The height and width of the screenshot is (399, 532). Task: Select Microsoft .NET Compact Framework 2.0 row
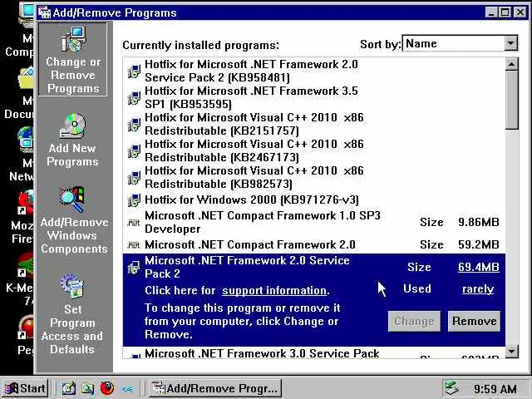point(314,244)
